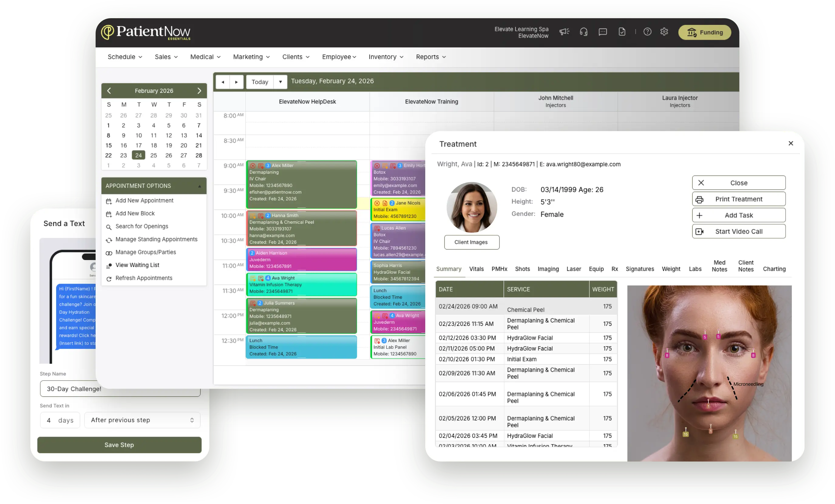Open the Signatures tab
This screenshot has height=504, width=835.
coord(640,269)
